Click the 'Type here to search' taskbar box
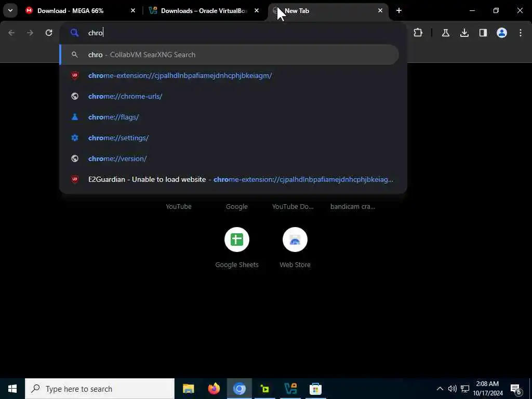The width and height of the screenshot is (532, 399). pos(100,389)
